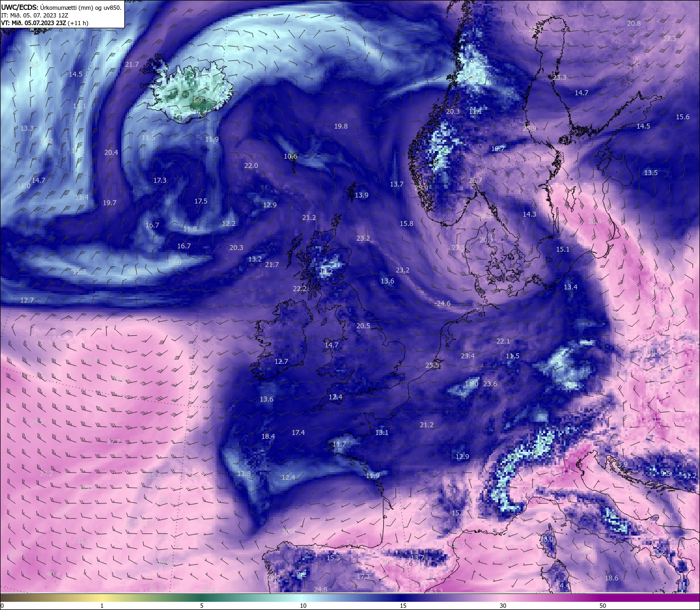Viewport: 700px width, 610px height.
Task: Click the colorbar tick label 30
Action: 503,606
